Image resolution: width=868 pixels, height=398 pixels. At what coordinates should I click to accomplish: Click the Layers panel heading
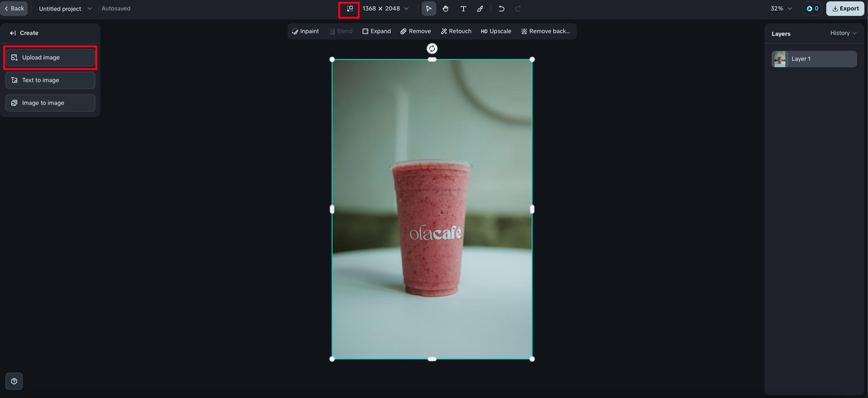[781, 33]
